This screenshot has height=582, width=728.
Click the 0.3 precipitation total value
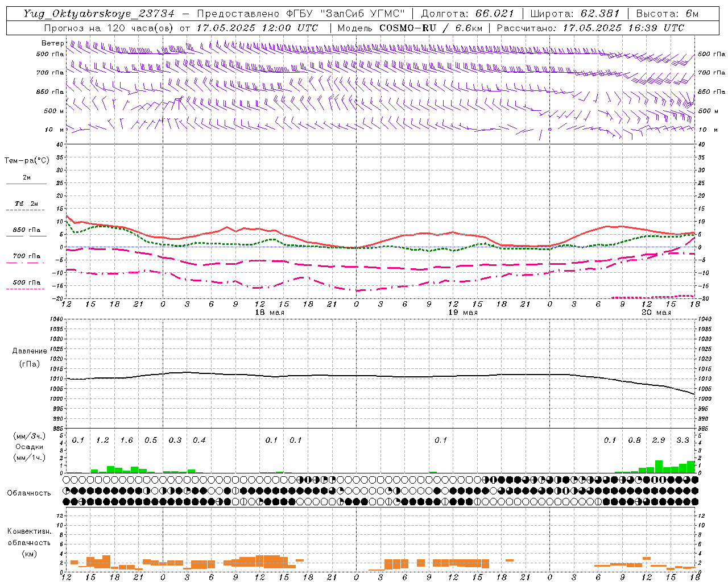(x=175, y=440)
